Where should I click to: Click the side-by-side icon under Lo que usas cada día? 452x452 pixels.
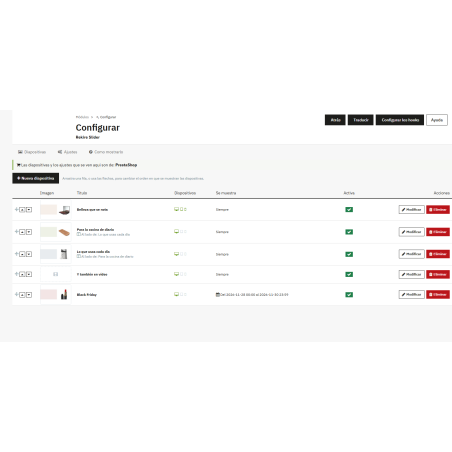pyautogui.click(x=79, y=256)
